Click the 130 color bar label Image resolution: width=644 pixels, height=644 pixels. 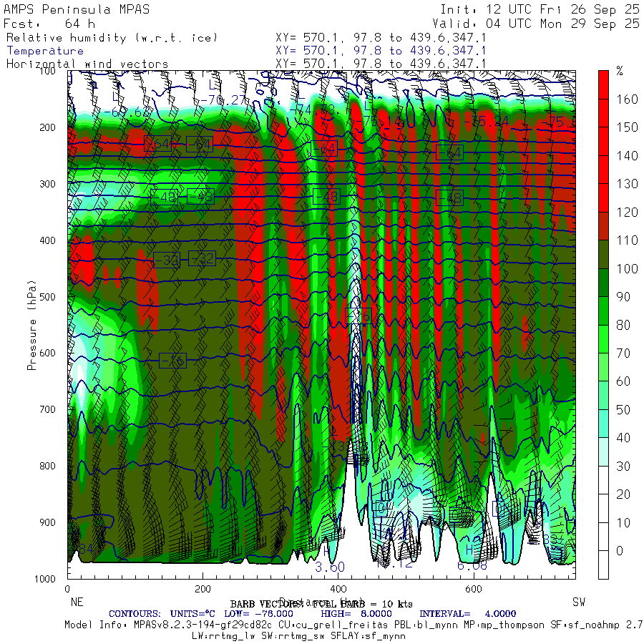tap(627, 184)
